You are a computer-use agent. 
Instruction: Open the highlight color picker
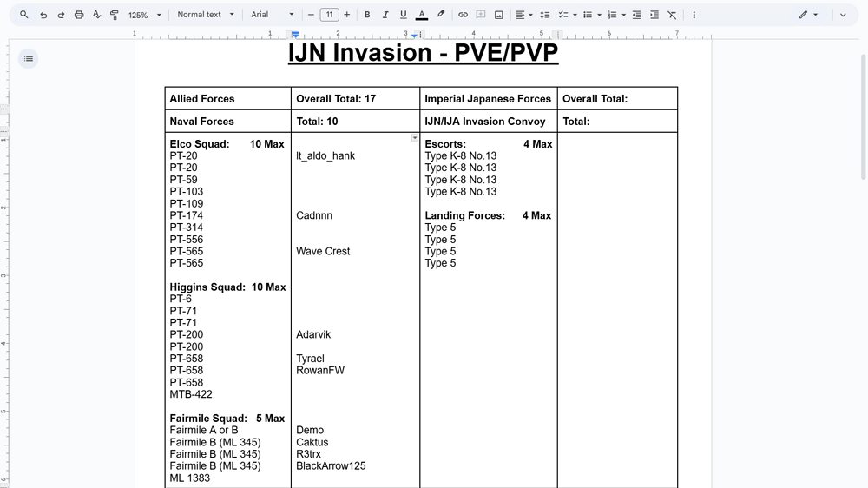click(441, 15)
